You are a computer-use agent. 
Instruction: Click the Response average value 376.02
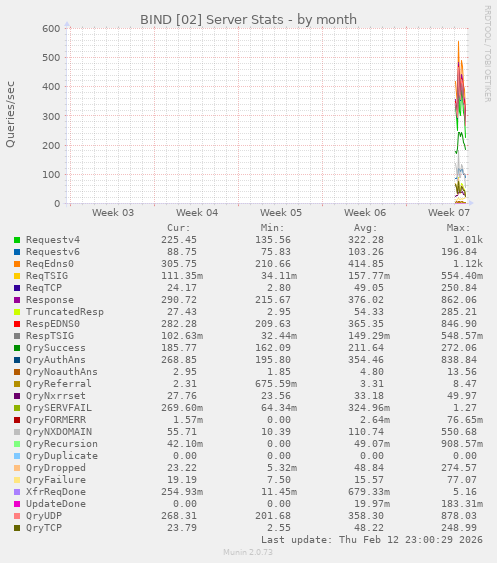click(366, 300)
